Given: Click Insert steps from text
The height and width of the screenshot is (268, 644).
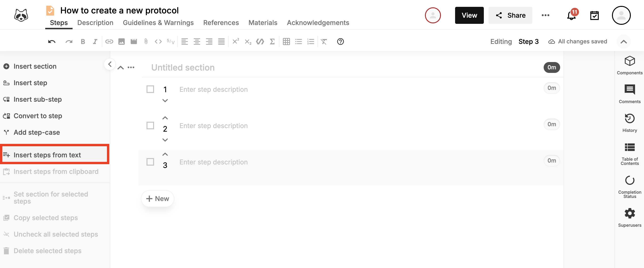Looking at the screenshot, I should 47,155.
